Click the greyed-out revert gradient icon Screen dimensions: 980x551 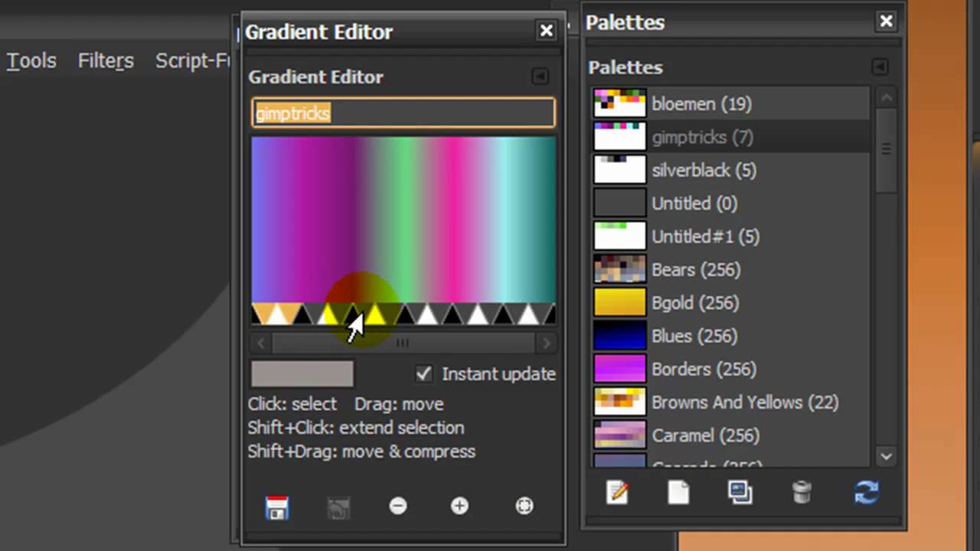click(x=338, y=507)
